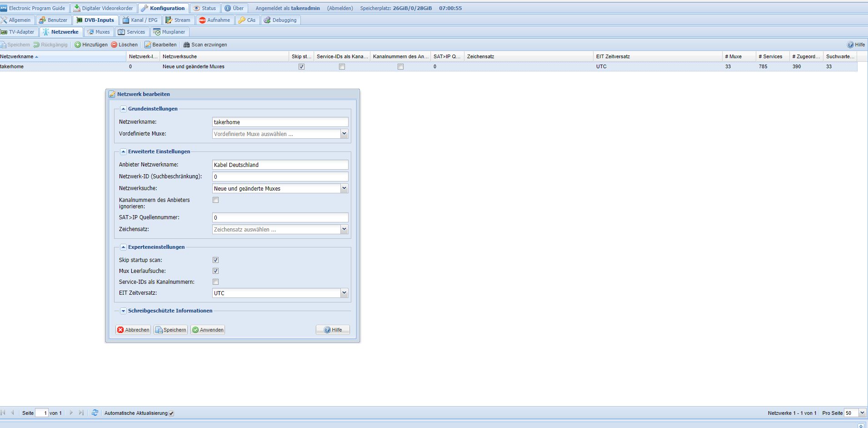Screen dimensions: 868x428
Task: Open the Status tab
Action: [x=205, y=8]
